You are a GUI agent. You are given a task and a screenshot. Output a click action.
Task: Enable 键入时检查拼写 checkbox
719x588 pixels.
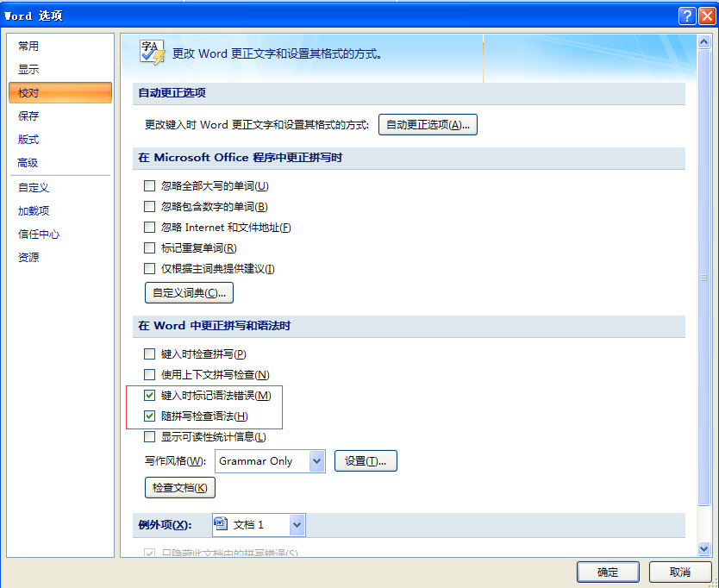[x=149, y=354]
